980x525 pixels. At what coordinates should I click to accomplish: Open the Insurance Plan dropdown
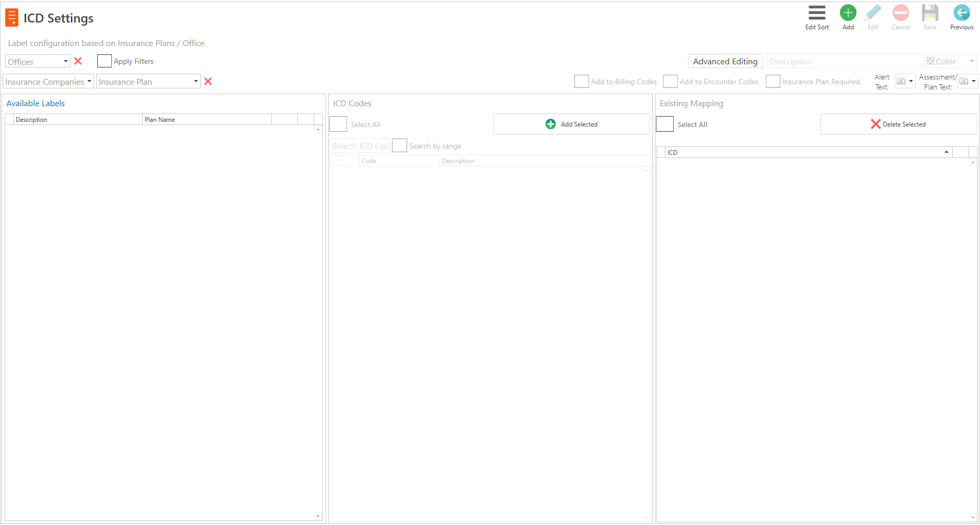click(195, 81)
